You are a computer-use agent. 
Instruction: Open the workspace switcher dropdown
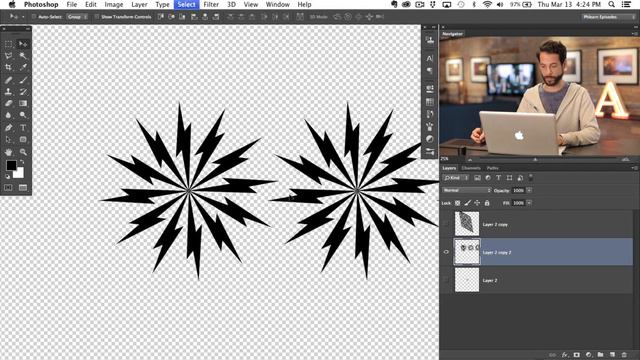coord(609,17)
